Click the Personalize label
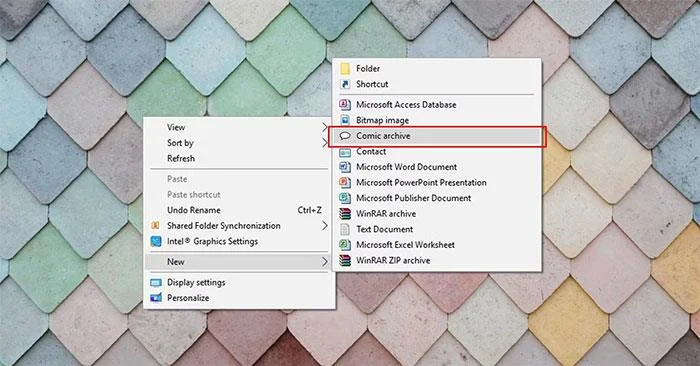The image size is (700, 366). tap(188, 298)
